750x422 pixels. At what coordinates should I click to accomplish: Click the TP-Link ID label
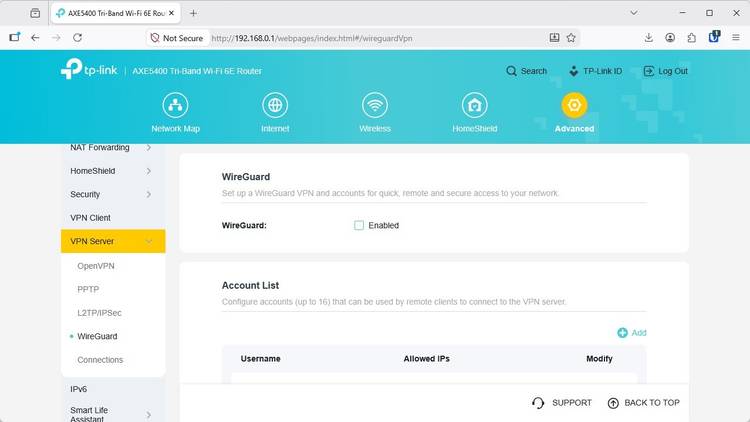pyautogui.click(x=603, y=71)
